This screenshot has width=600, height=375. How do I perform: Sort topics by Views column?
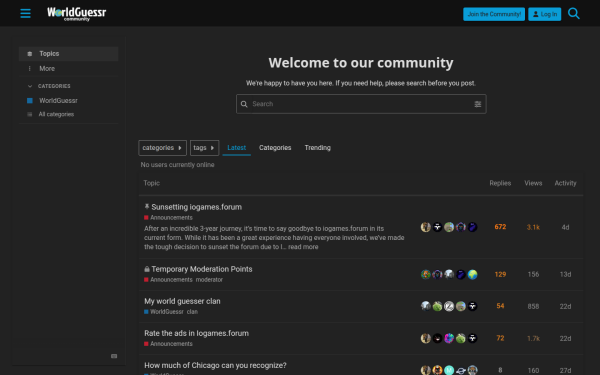(533, 183)
